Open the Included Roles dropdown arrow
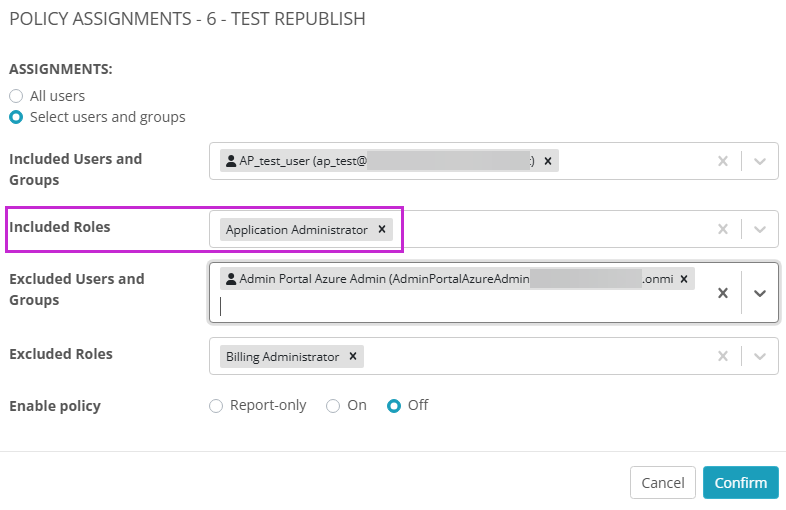 pos(760,229)
